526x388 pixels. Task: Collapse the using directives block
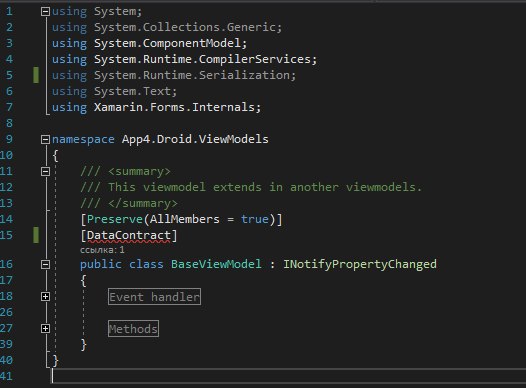[45, 12]
